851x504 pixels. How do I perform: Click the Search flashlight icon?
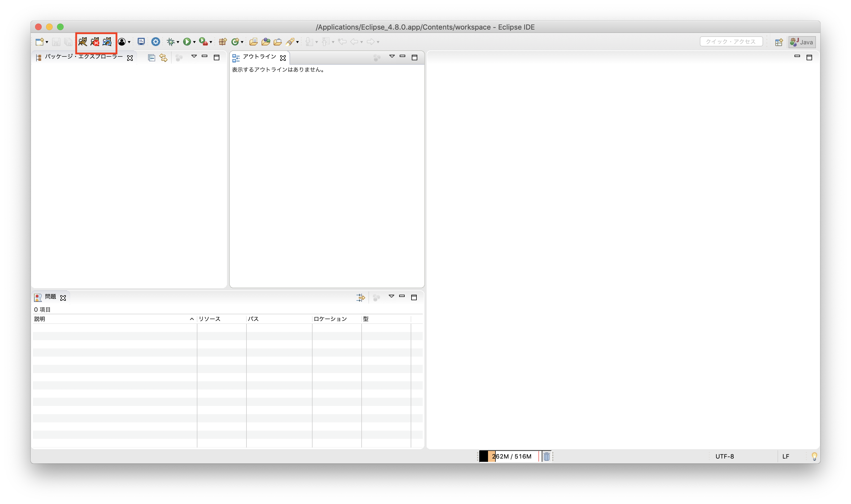(290, 42)
